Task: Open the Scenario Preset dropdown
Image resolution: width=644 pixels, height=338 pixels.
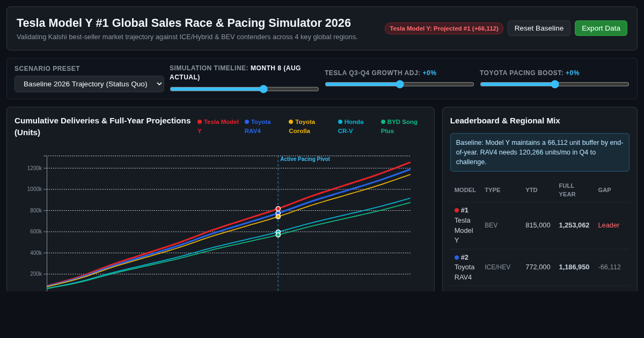Action: (x=89, y=84)
